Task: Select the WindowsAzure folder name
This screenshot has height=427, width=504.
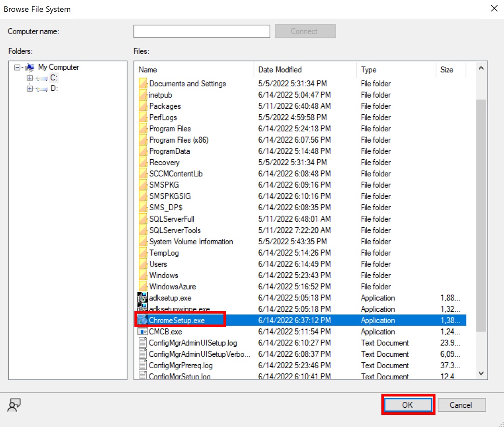Action: coord(173,287)
